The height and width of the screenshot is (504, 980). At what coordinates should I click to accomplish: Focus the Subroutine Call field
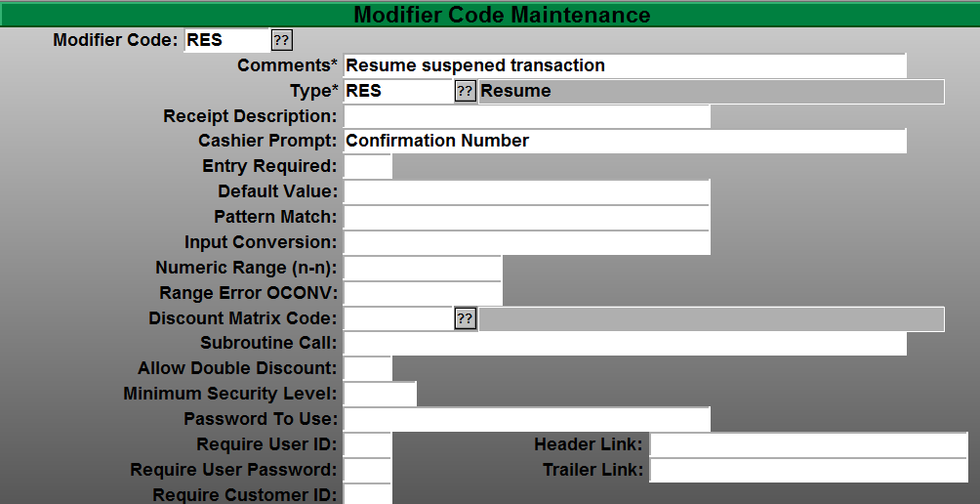coord(625,343)
